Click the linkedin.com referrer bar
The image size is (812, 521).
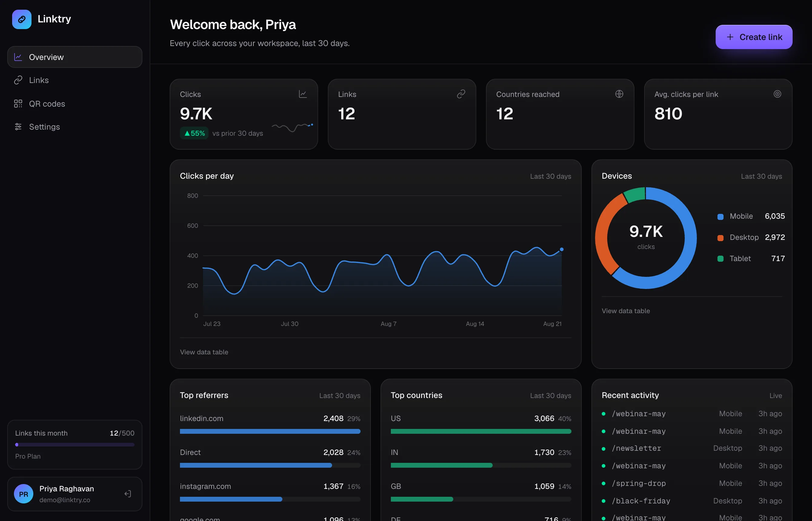[x=270, y=431]
